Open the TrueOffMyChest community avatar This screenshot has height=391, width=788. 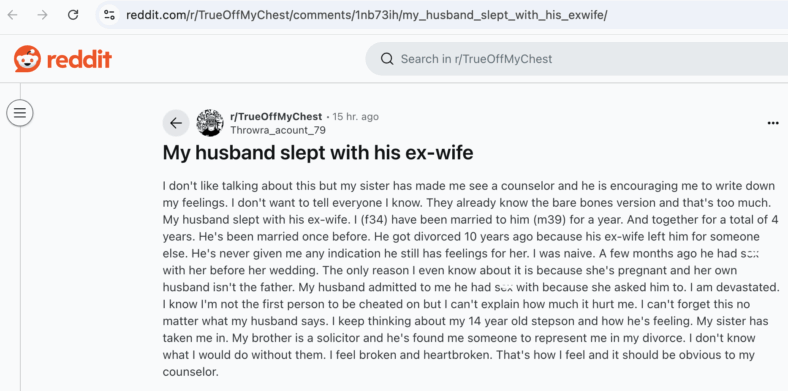pyautogui.click(x=210, y=123)
